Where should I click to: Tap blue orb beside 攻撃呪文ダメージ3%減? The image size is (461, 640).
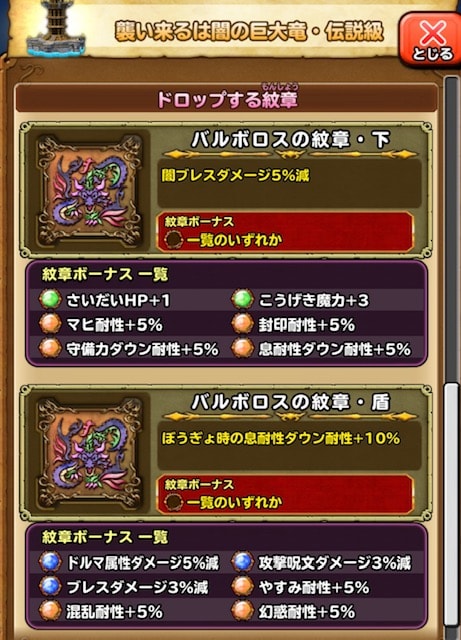(x=243, y=562)
